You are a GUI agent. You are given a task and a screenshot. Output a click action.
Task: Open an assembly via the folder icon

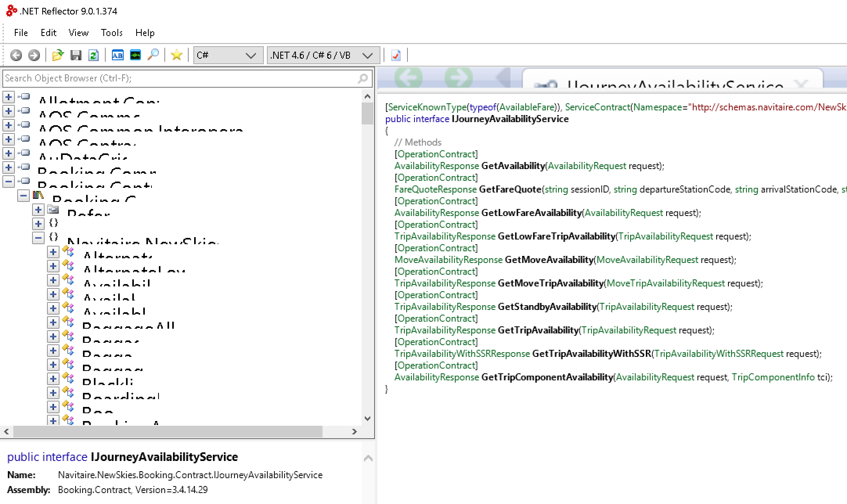click(58, 55)
